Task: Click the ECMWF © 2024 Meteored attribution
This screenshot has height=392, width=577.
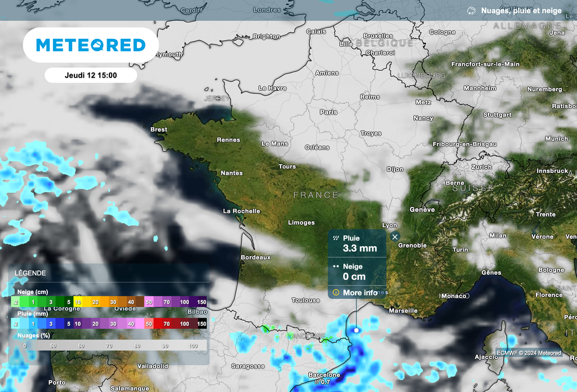Action: (x=529, y=353)
